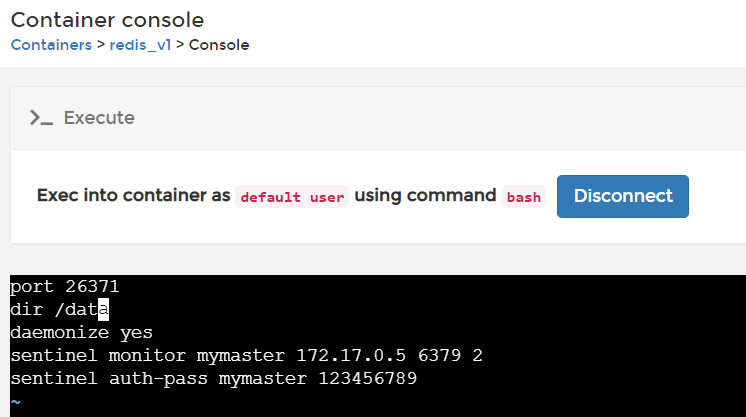Viewport: 746px width, 417px height.
Task: Click the 'daemonize yes' terminal line
Action: pyautogui.click(x=81, y=332)
